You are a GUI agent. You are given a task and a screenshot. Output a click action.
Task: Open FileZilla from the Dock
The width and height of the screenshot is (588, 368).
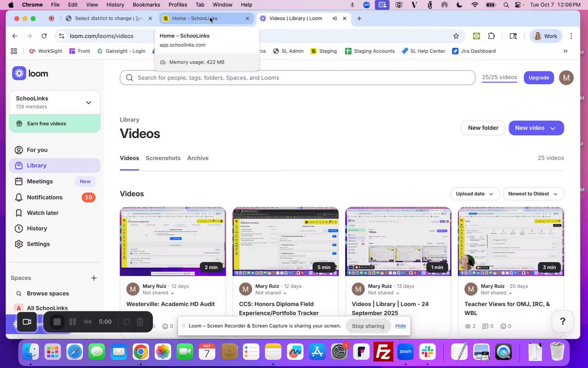[383, 352]
